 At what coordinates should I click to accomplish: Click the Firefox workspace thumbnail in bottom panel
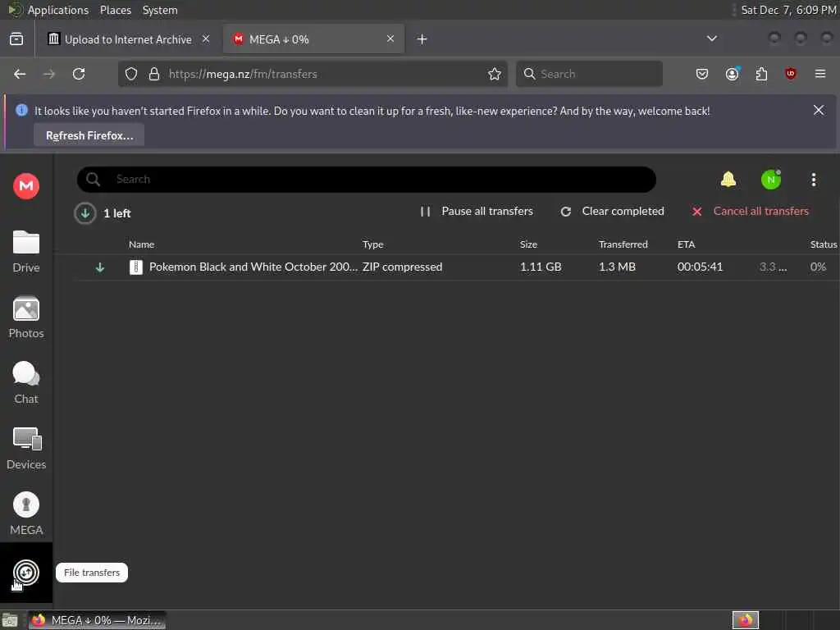(x=746, y=620)
